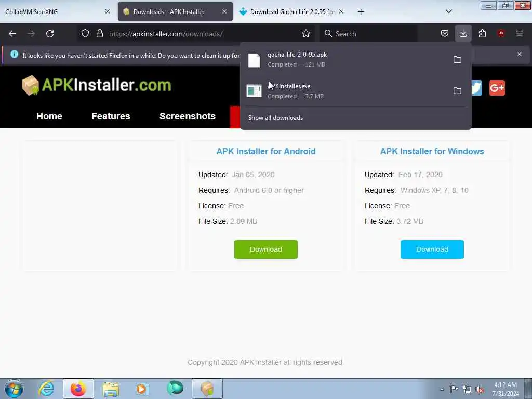The image size is (532, 399).
Task: Toggle the Firefox downloads toolbar button
Action: click(463, 33)
